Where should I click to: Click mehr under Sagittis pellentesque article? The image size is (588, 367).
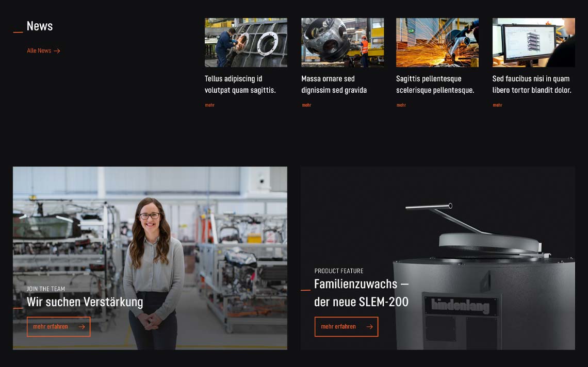[401, 105]
